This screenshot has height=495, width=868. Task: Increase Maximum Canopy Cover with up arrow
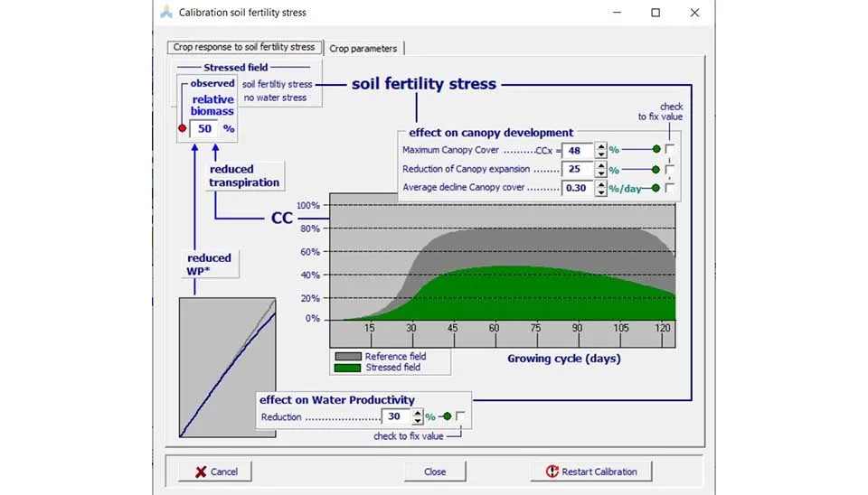click(x=601, y=146)
